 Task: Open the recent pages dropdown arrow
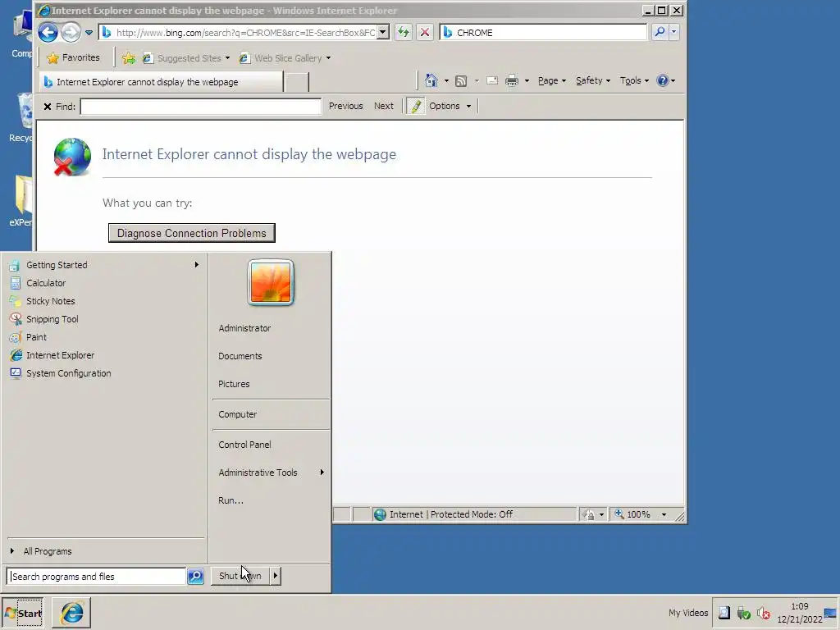point(89,33)
